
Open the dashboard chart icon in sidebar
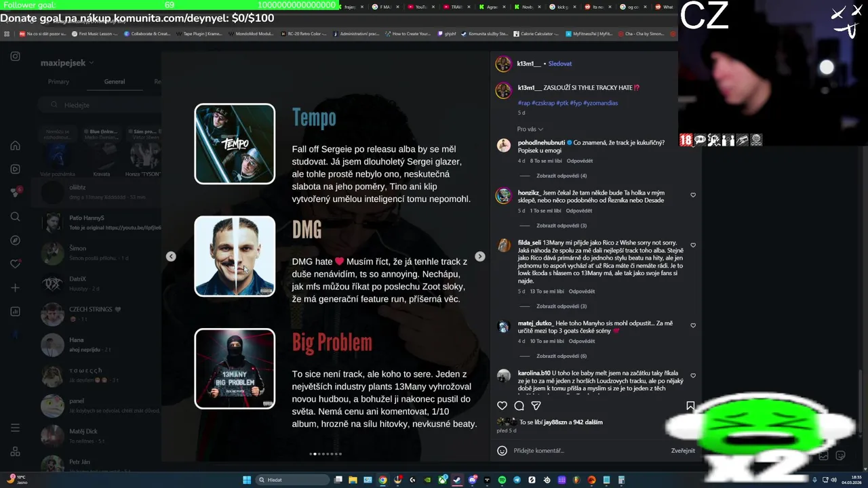tap(15, 312)
